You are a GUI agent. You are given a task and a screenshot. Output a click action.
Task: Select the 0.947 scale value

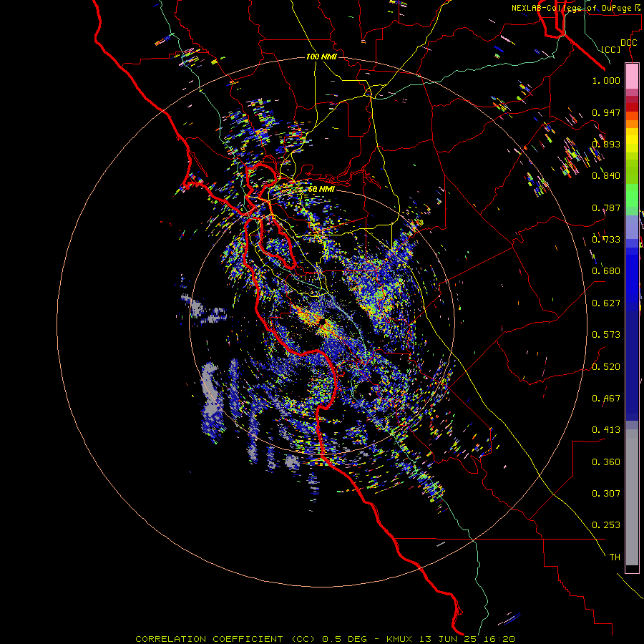coord(606,112)
